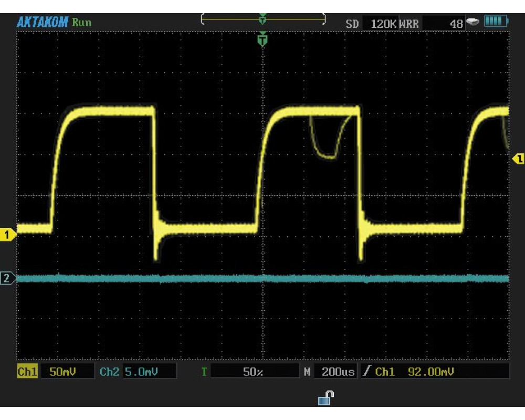
Task: Click the unlocked padlock icon
Action: click(325, 398)
